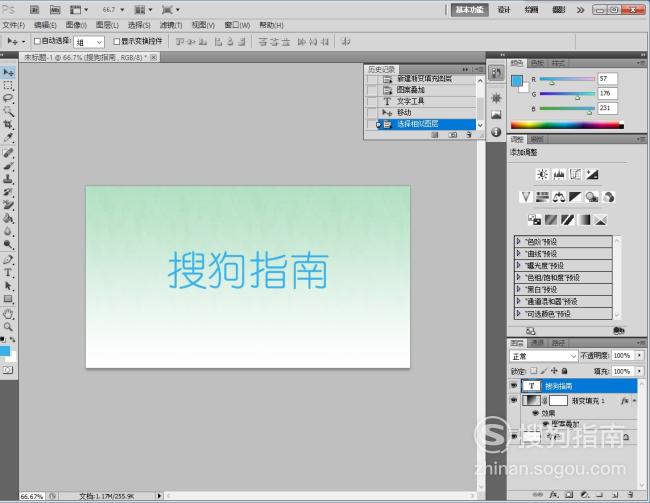Click foreground color swatch in Color panel
Viewport: 650px width, 503px height.
click(517, 80)
